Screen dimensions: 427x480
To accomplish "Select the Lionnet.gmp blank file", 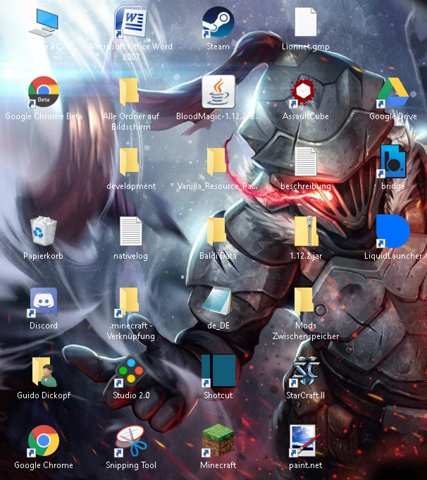I will point(306,22).
